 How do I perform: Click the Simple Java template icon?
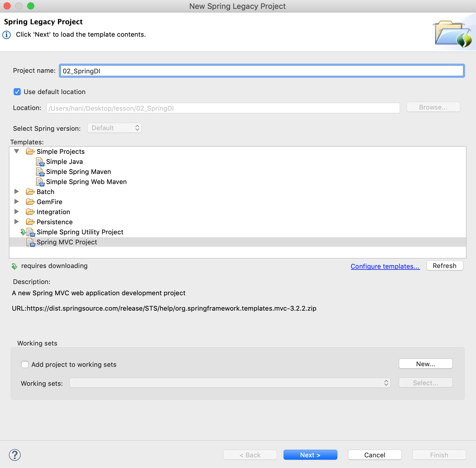[x=40, y=162]
